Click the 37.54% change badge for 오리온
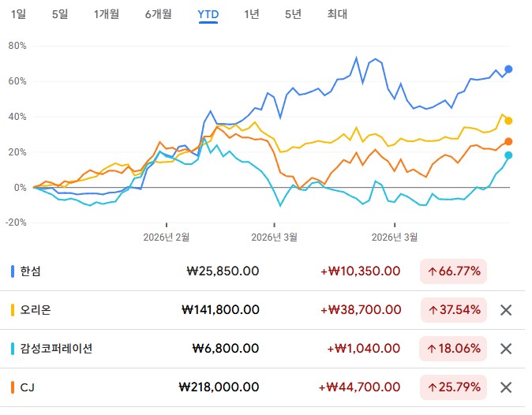Image resolution: width=532 pixels, height=415 pixels. point(454,310)
